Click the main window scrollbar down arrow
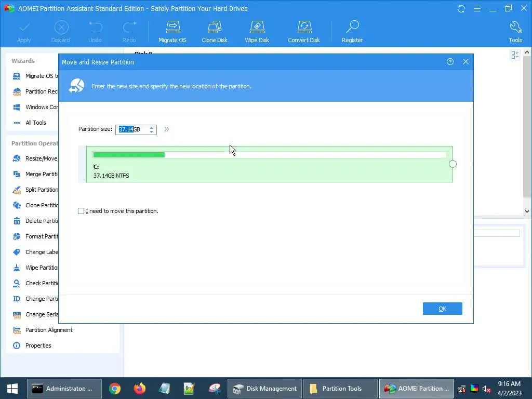Screen dimensions: 532x399 pos(527,211)
